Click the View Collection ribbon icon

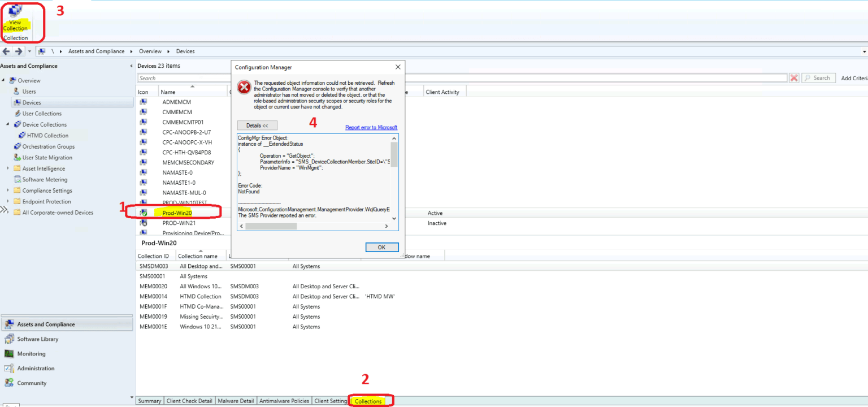click(15, 12)
